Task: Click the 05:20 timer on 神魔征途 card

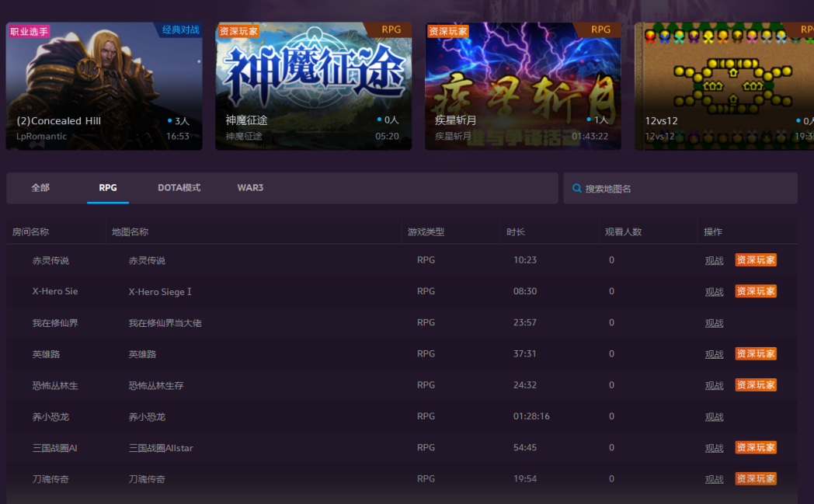Action: (388, 136)
